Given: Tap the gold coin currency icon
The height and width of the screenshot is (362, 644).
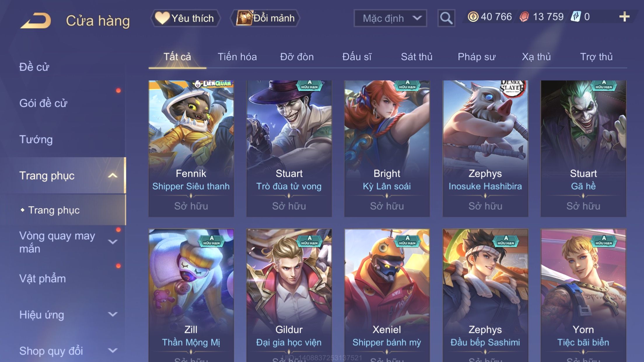Looking at the screenshot, I should coord(473,17).
